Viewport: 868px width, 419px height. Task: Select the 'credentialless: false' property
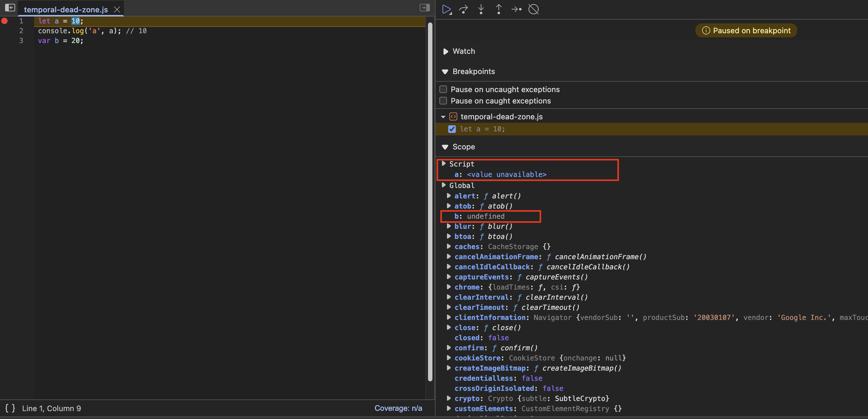498,378
